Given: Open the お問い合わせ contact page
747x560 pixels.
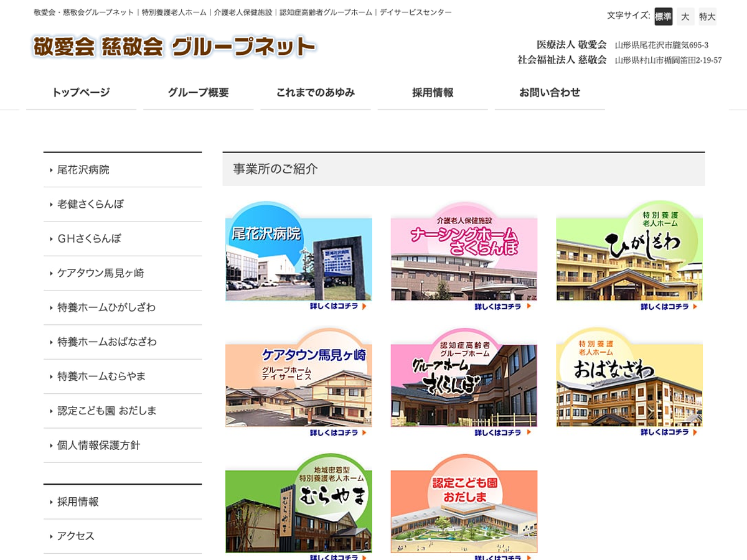Looking at the screenshot, I should [549, 93].
